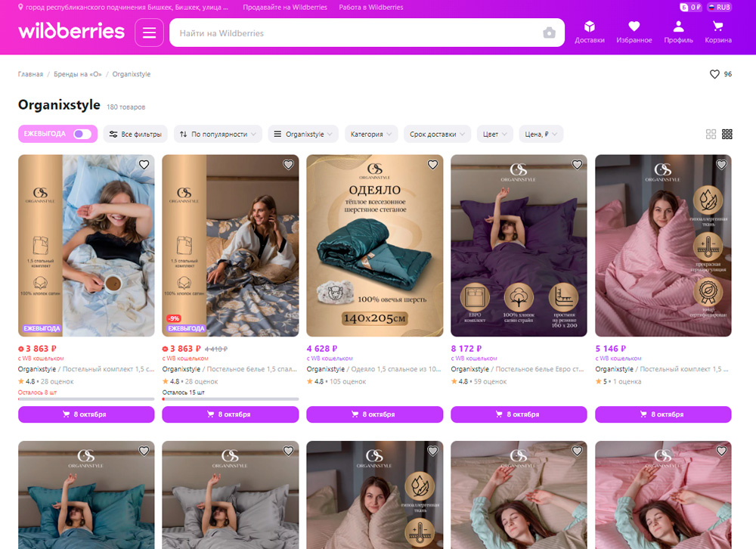Viewport: 756px width, 549px height.
Task: Open the Цвет color filter
Action: tap(494, 134)
